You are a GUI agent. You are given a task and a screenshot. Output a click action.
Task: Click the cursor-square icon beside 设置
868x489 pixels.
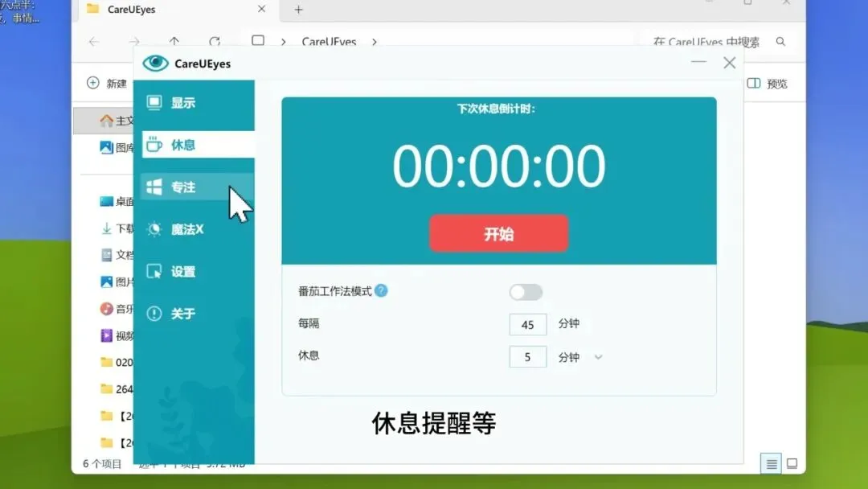pos(154,271)
